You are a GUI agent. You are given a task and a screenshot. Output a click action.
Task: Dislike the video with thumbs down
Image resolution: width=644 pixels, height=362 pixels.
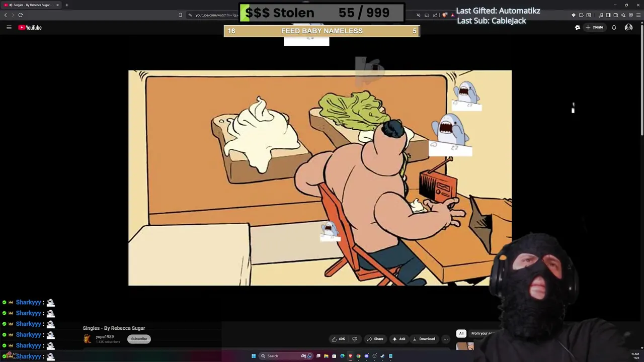(x=355, y=339)
